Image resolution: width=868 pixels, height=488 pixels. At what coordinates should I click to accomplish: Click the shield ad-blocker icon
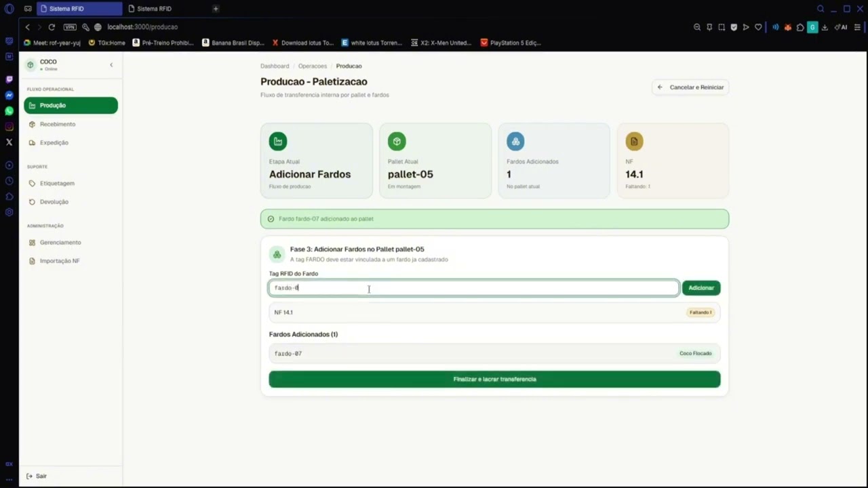coord(734,27)
